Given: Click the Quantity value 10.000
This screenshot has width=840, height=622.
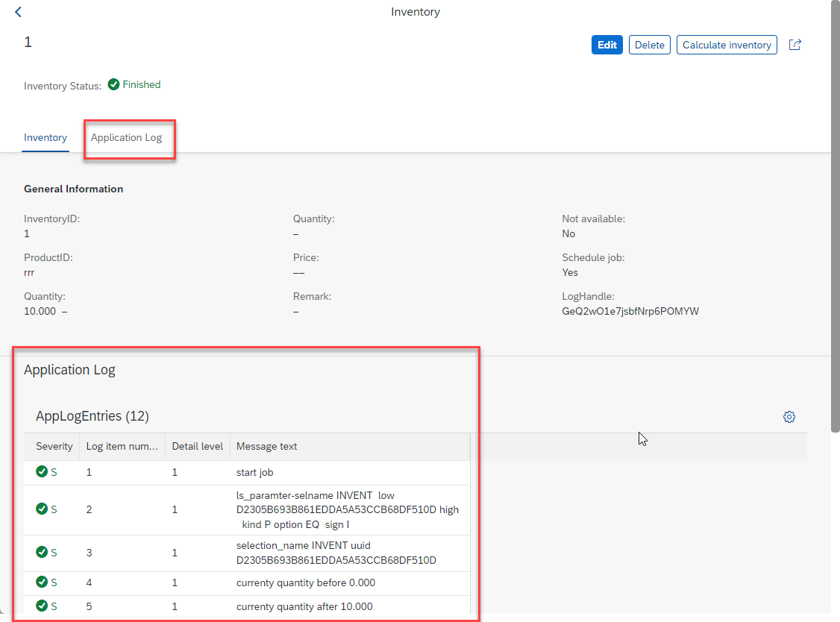Looking at the screenshot, I should [40, 311].
